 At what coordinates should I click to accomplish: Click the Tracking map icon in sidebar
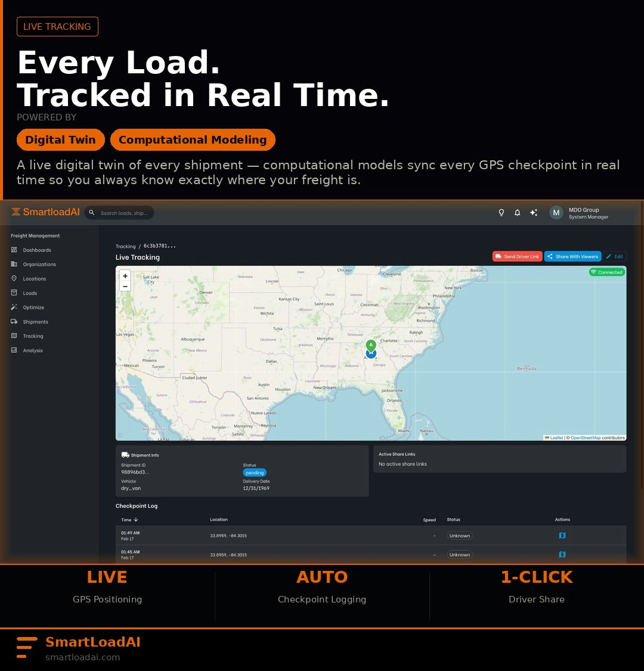click(14, 336)
